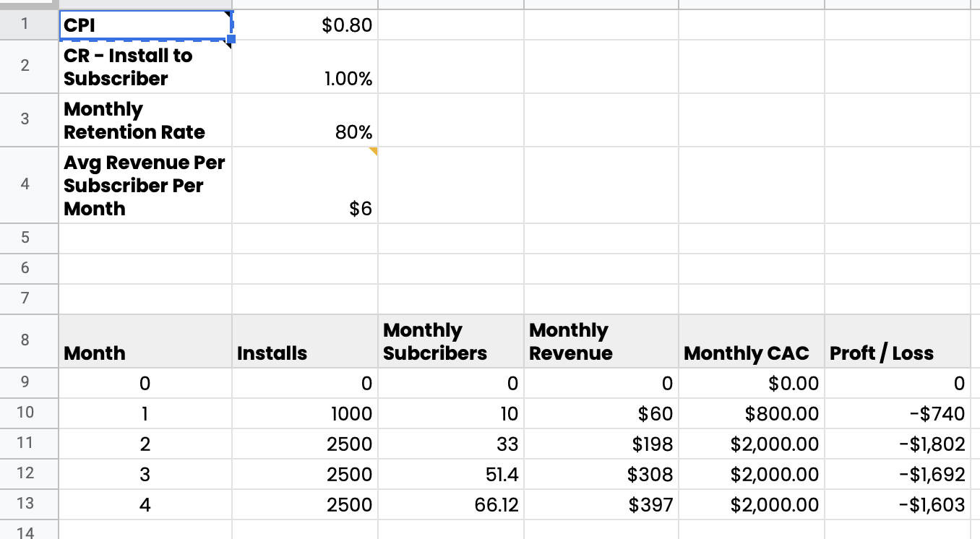
Task: Select the $800.00 monthly CAC cell
Action: tap(752, 414)
